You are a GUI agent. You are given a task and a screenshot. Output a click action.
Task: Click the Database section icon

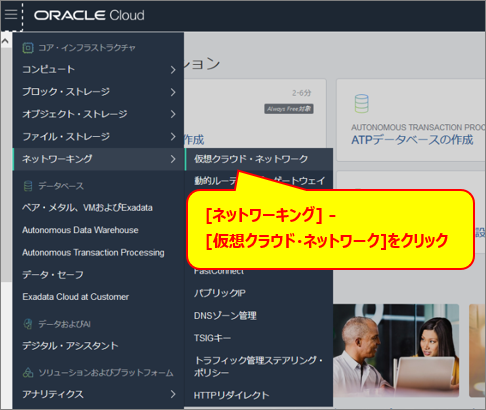(x=28, y=186)
